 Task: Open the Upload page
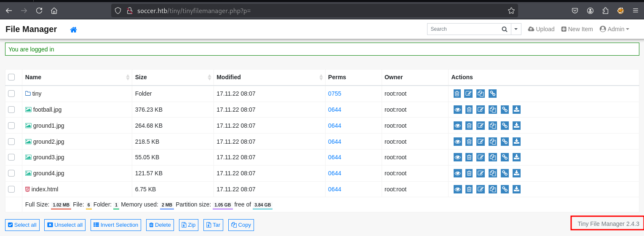(541, 29)
